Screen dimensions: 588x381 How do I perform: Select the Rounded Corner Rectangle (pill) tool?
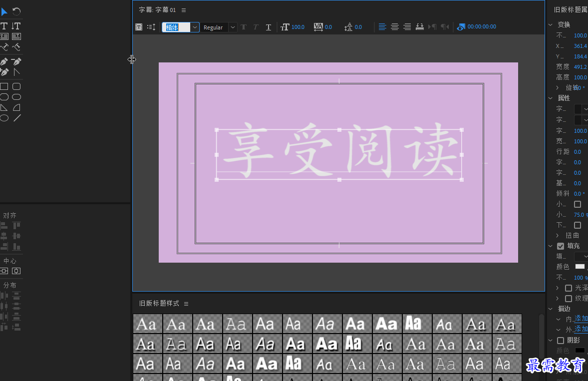point(16,97)
